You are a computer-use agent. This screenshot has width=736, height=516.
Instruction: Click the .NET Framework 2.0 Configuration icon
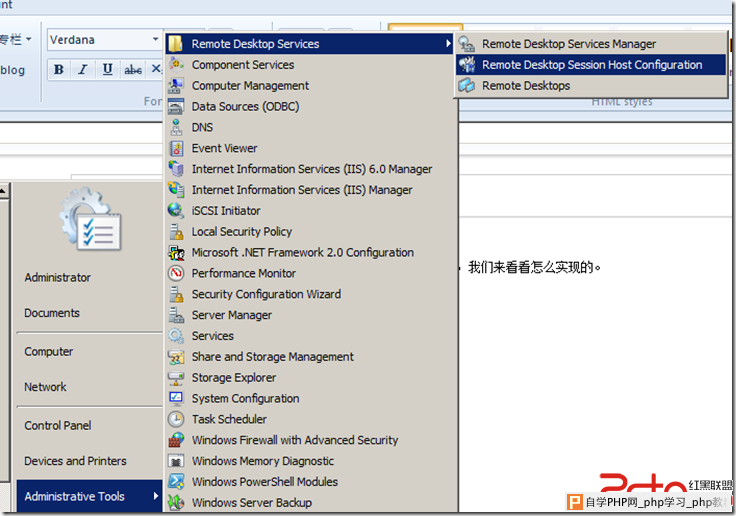pos(176,252)
